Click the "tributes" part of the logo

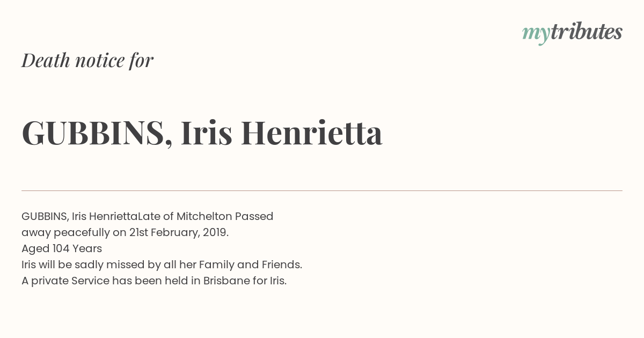pyautogui.click(x=587, y=32)
